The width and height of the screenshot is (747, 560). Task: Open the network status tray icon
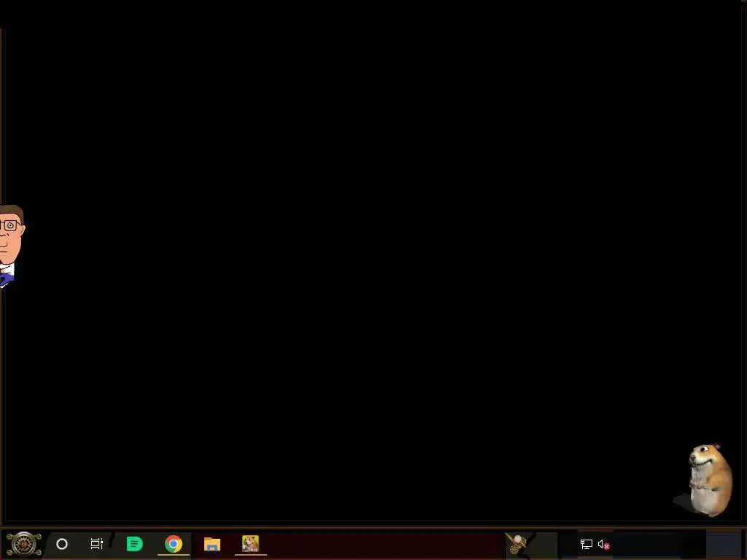pyautogui.click(x=586, y=544)
